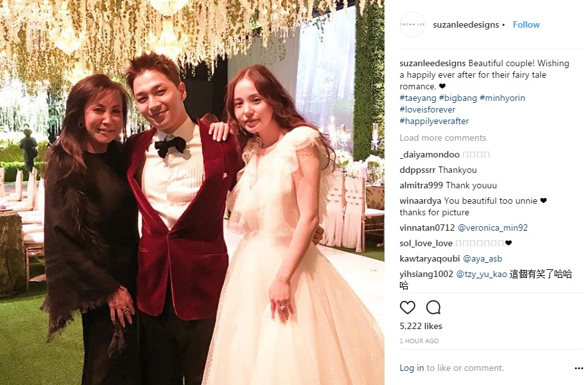Visit the @tzy_yu_kao mention

481,274
